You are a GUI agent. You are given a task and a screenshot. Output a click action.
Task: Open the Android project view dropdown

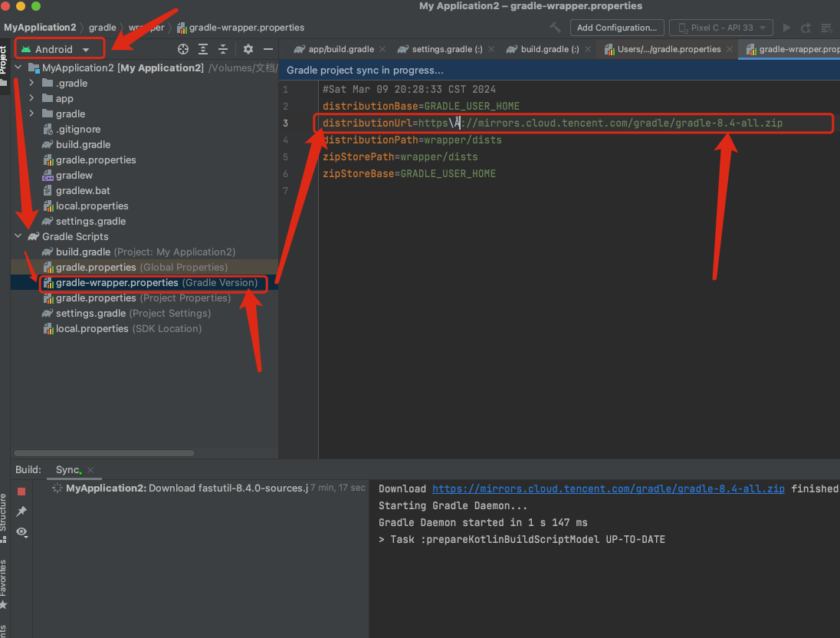(x=60, y=49)
